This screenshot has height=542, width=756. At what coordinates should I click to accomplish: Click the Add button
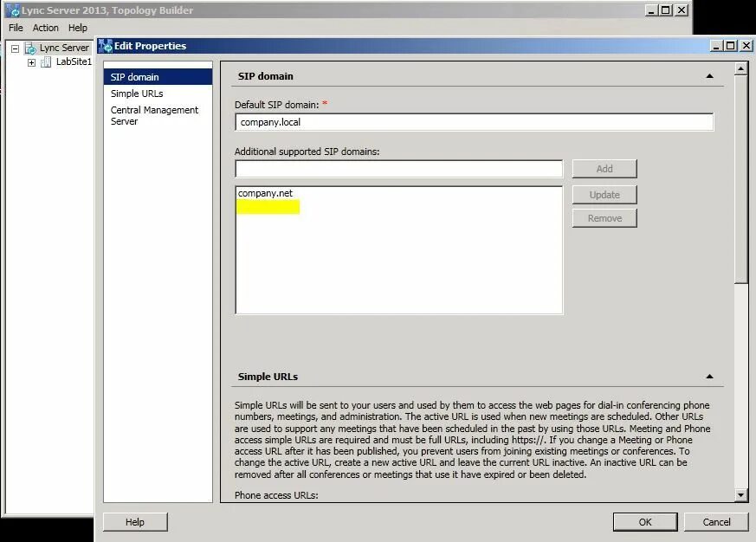[x=604, y=169]
